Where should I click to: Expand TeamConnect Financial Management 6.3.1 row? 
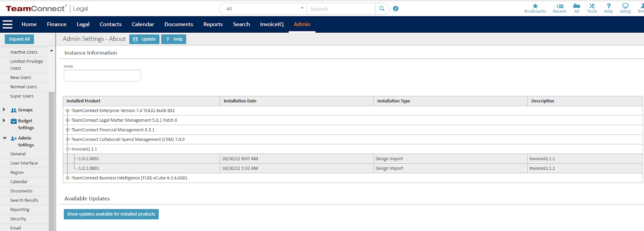[x=68, y=130]
